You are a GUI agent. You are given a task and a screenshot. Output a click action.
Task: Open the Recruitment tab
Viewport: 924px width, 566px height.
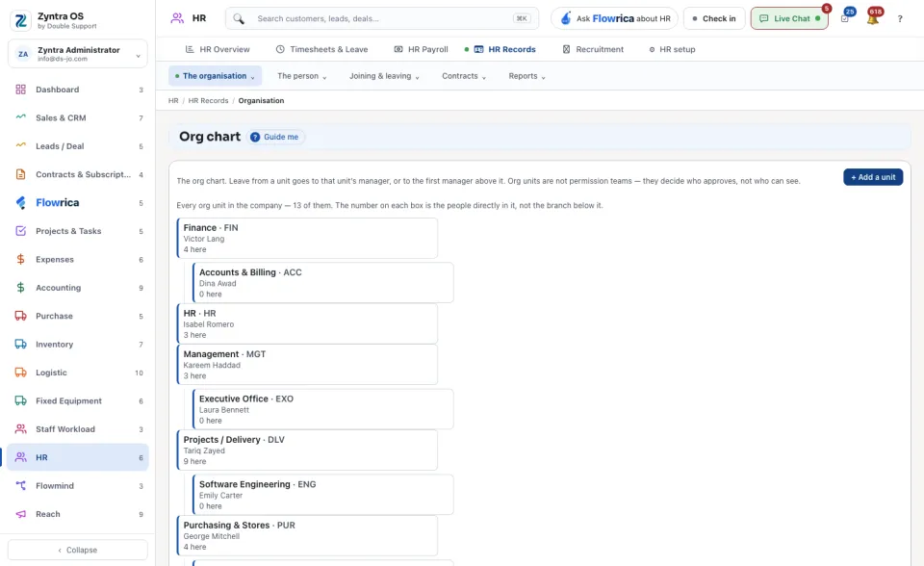click(x=593, y=49)
